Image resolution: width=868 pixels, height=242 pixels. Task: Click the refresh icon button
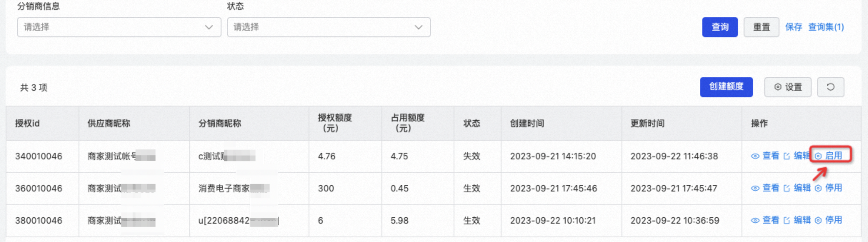click(830, 87)
